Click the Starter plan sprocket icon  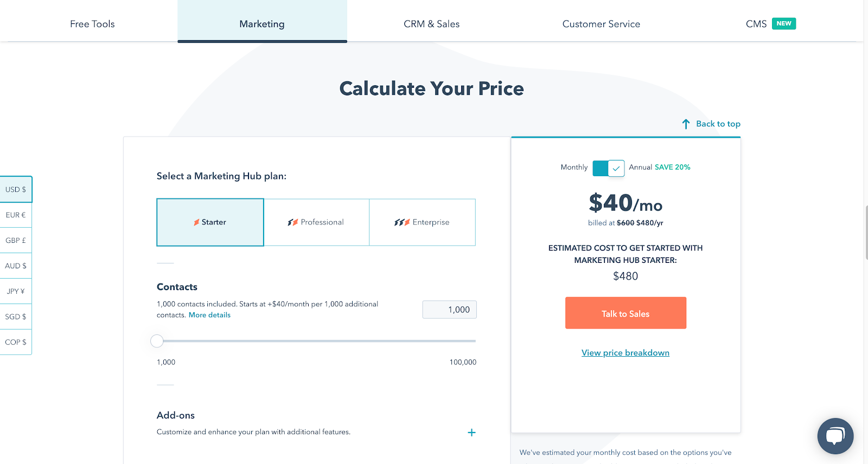click(x=196, y=222)
